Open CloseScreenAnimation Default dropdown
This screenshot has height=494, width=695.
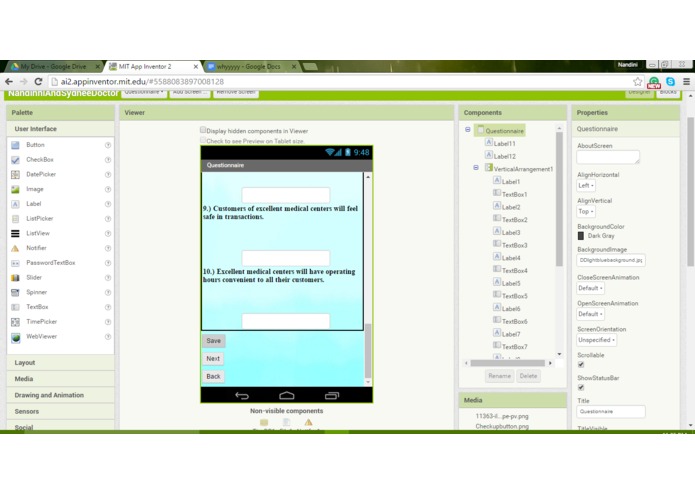pos(590,288)
